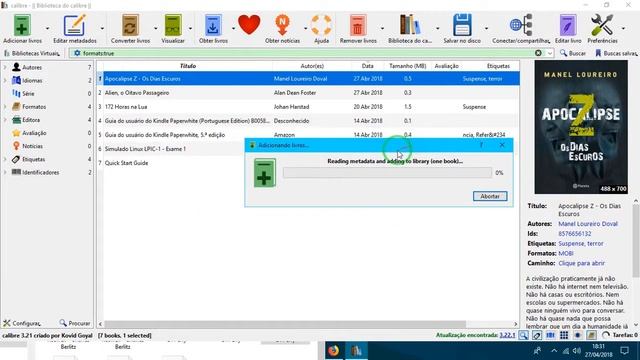640x360 pixels.
Task: Open the Adicionar livros dropdown arrow
Action: click(x=47, y=28)
